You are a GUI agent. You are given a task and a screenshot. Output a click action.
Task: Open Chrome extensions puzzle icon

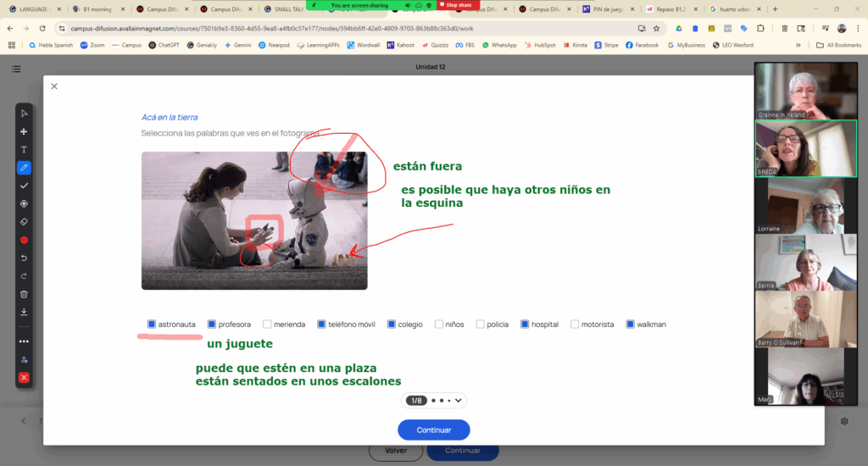760,28
